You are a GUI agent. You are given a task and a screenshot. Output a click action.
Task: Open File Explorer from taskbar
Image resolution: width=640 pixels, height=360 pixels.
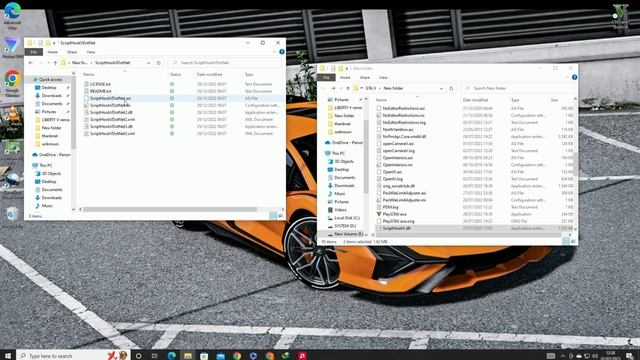point(188,356)
